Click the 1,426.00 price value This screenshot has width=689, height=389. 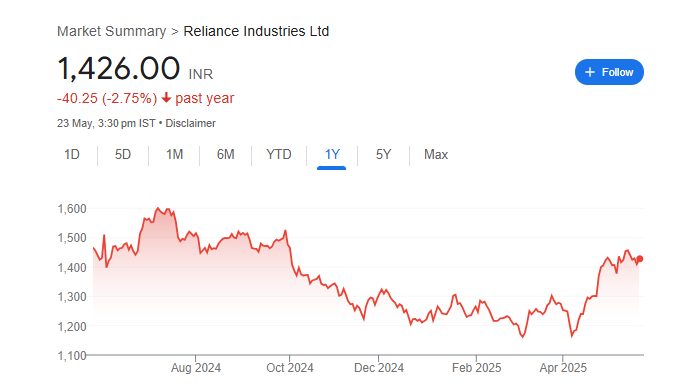[119, 69]
